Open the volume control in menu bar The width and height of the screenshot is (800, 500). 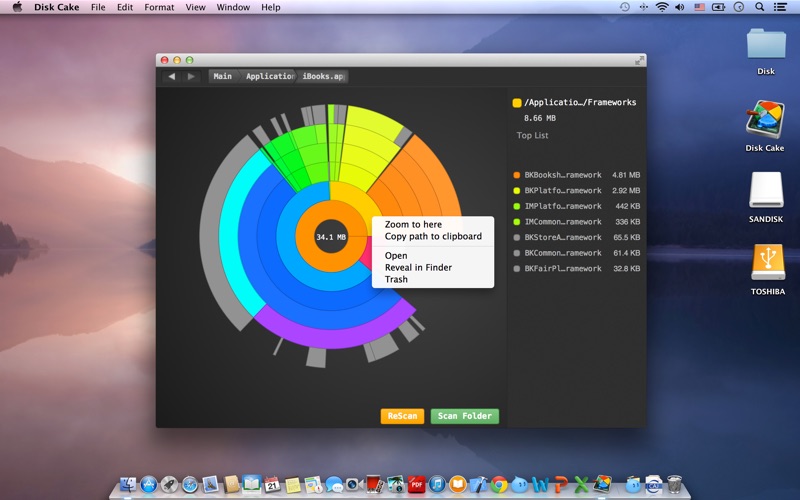pos(680,7)
